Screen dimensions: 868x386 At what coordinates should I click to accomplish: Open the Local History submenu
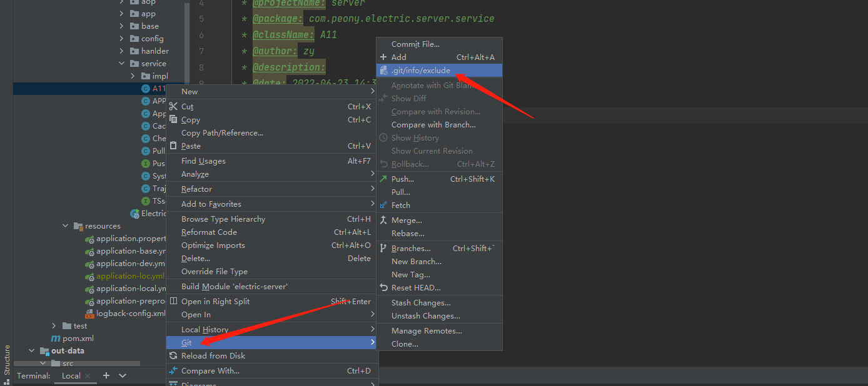pos(271,329)
